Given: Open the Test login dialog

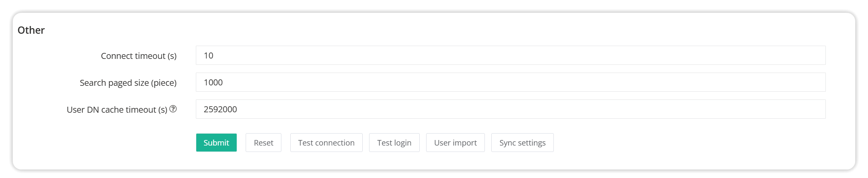Looking at the screenshot, I should 394,143.
